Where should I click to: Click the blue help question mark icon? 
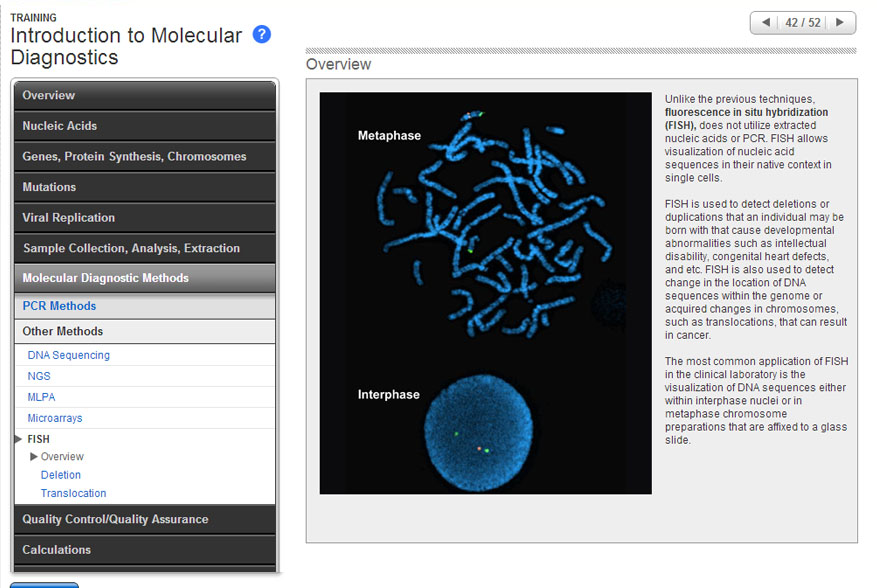[262, 35]
